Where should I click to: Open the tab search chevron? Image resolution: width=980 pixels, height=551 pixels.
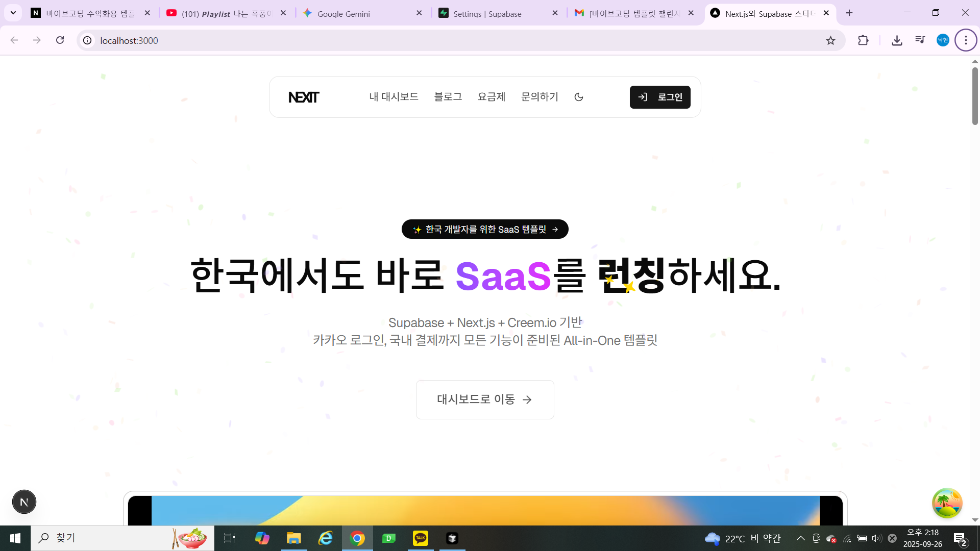point(13,13)
